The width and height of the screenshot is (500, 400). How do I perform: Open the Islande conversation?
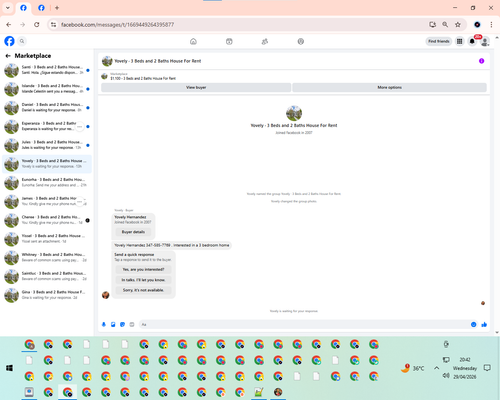coord(47,89)
